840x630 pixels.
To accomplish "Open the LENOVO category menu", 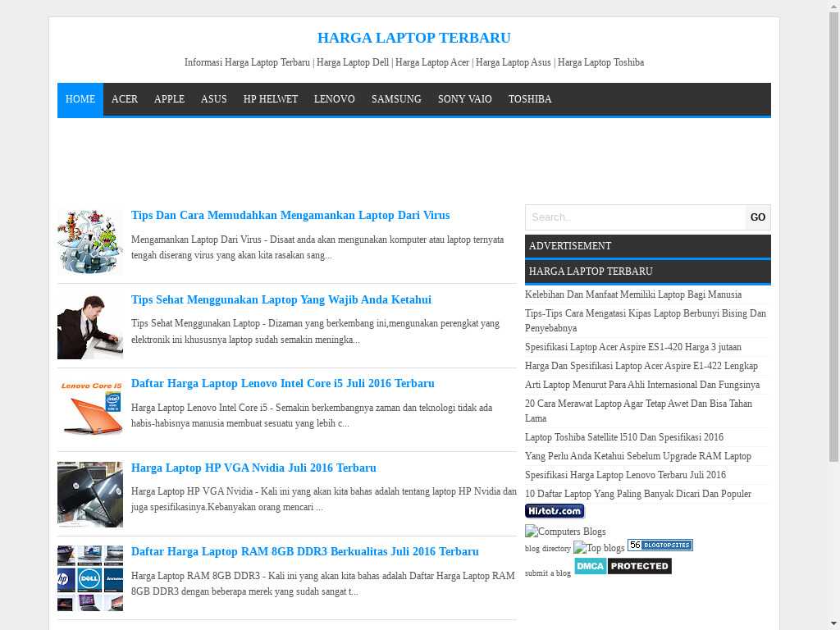I will point(335,99).
